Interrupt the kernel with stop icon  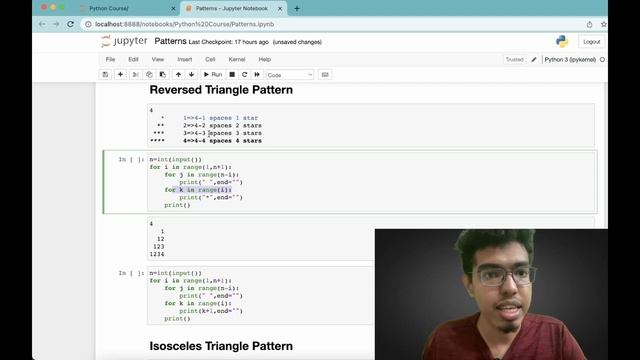coord(232,75)
